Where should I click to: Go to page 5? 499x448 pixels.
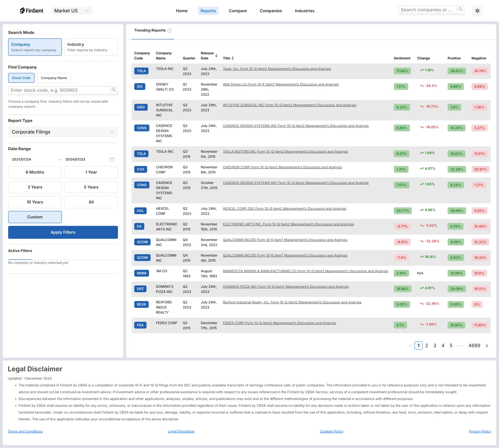tap(451, 346)
